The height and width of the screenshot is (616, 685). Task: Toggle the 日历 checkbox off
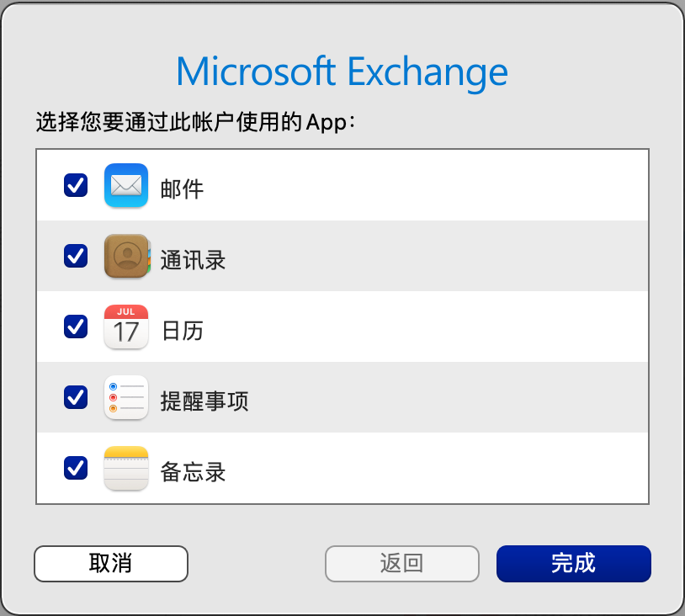coord(76,327)
